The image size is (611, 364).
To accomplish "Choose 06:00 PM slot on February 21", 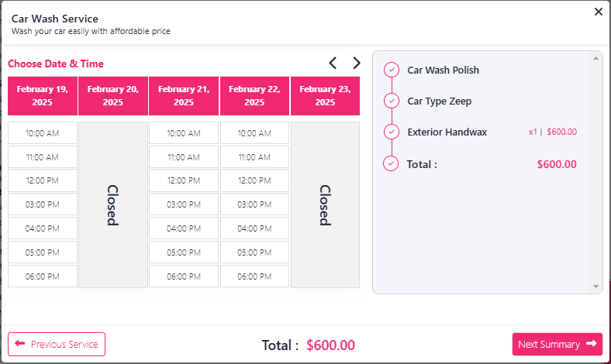I will tap(184, 276).
